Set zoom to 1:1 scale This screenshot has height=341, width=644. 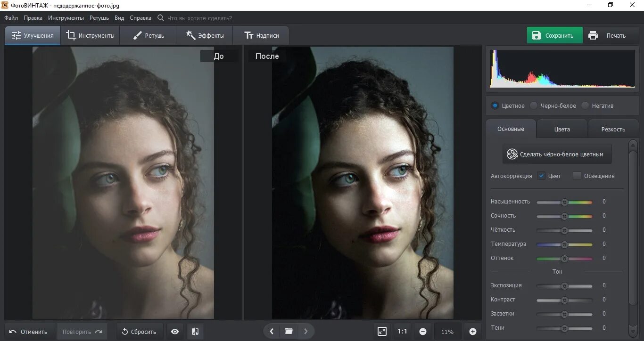(x=402, y=332)
